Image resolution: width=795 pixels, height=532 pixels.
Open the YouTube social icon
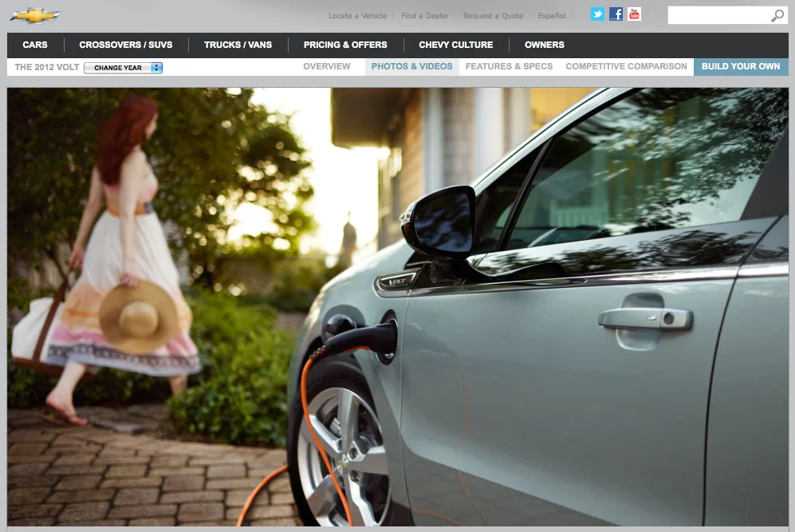[634, 14]
